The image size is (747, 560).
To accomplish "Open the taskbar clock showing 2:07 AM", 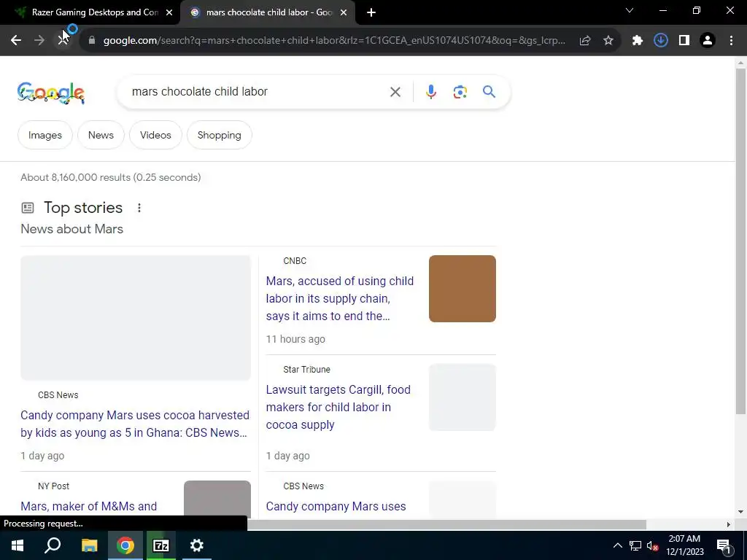I will (684, 545).
